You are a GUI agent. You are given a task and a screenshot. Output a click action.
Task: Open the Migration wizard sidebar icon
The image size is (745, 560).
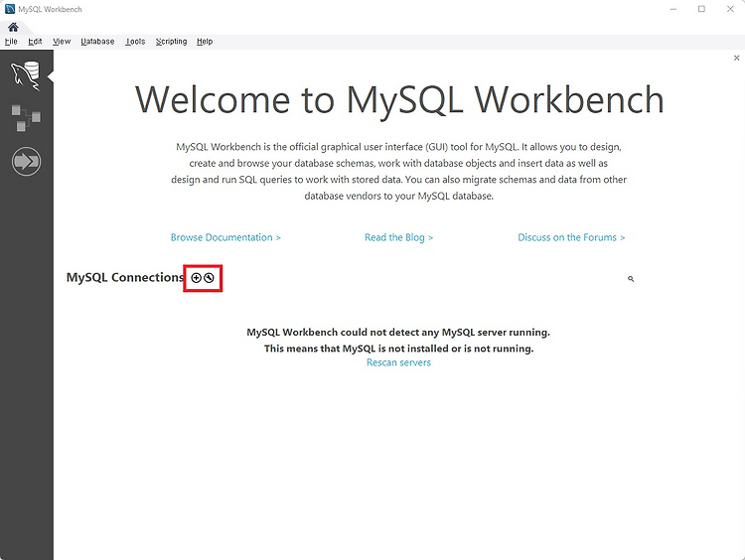point(26,162)
